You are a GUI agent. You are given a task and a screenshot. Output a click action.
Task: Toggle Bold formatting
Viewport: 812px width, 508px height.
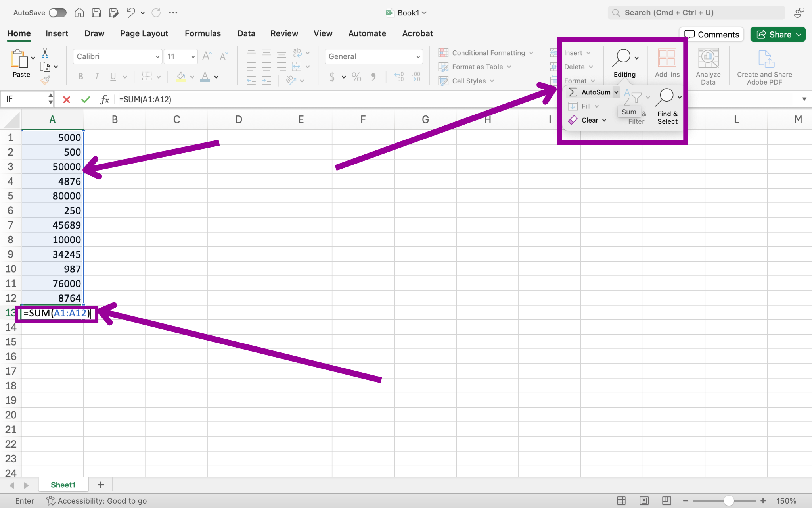click(80, 77)
